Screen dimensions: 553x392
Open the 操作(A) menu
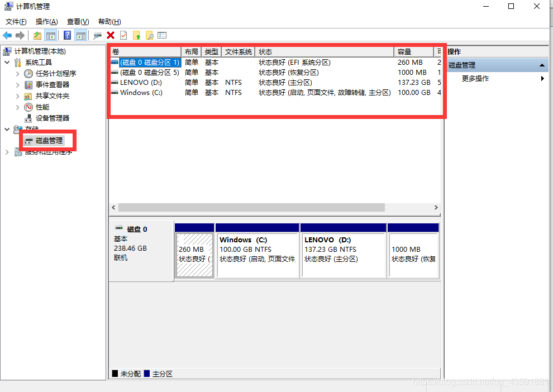46,22
